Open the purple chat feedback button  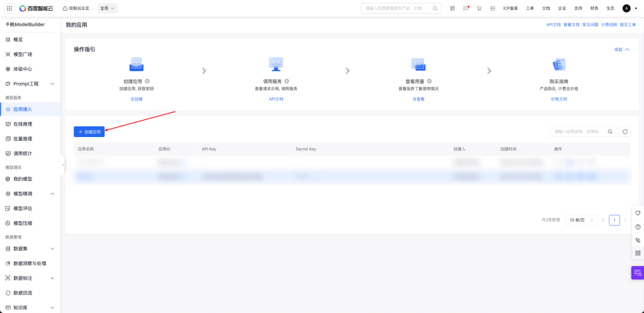coord(638,273)
